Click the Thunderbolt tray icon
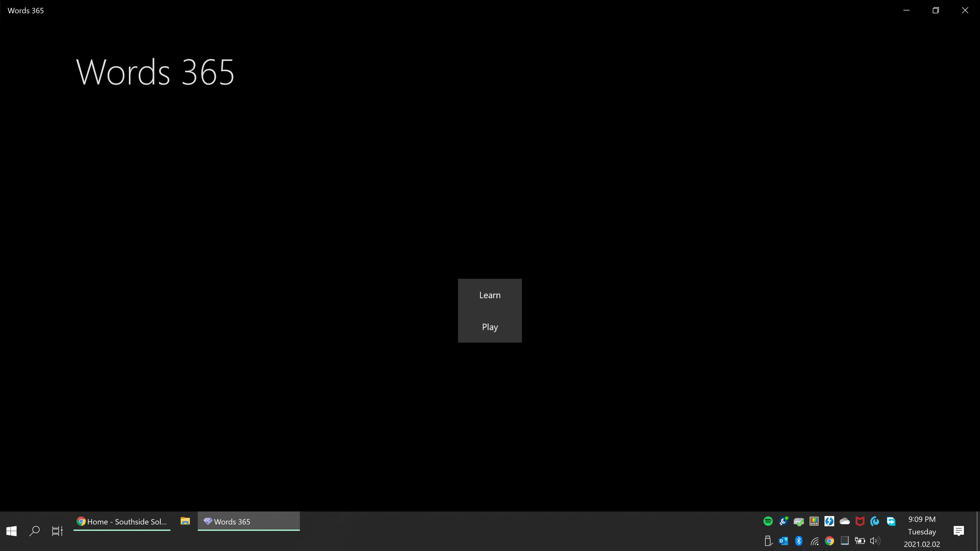980x551 pixels. [829, 521]
